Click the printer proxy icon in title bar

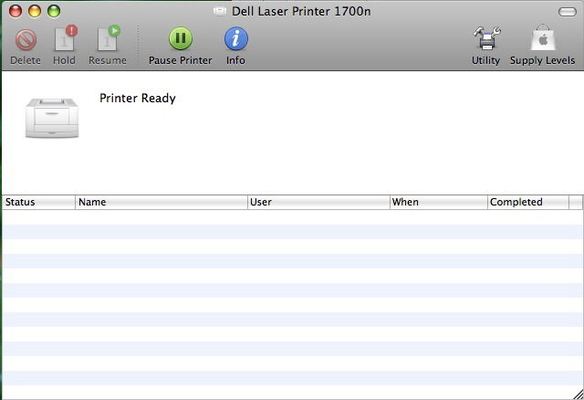point(220,11)
